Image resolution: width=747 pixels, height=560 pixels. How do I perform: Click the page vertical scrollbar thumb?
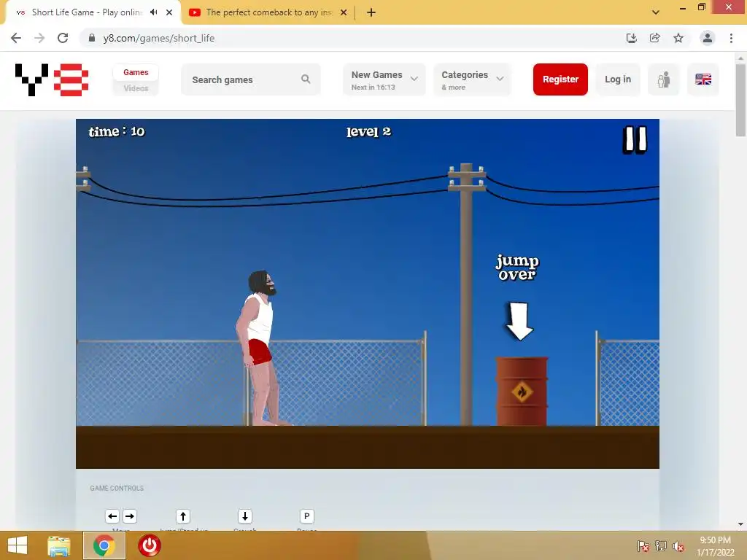(740, 100)
